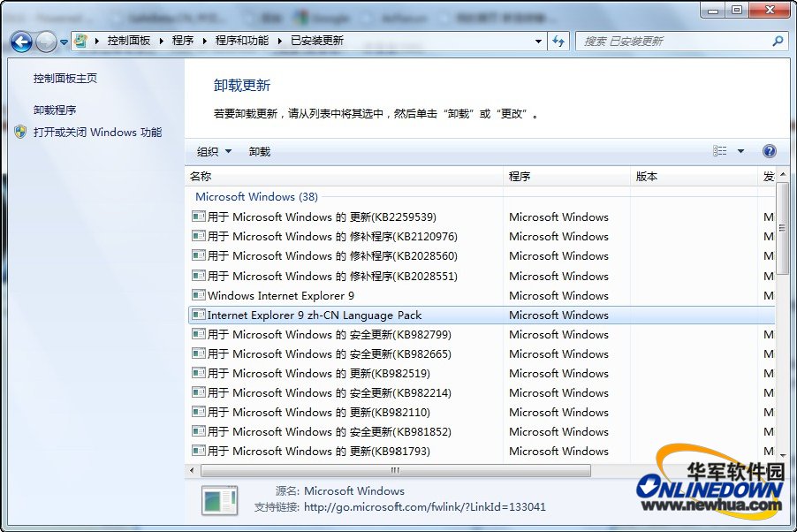Screen dimensions: 797x532
Task: Click the IE9 zh-CN Language Pack icon
Action: point(199,315)
